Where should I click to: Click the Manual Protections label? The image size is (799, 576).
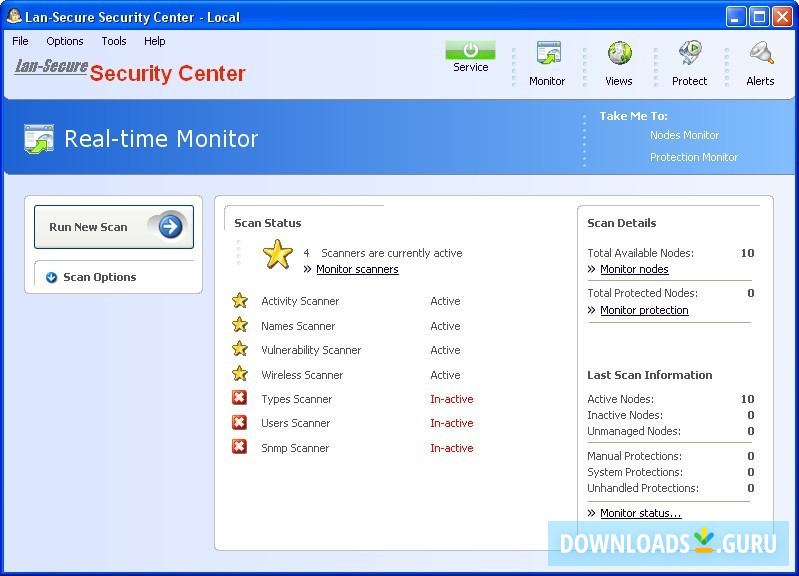coord(634,456)
